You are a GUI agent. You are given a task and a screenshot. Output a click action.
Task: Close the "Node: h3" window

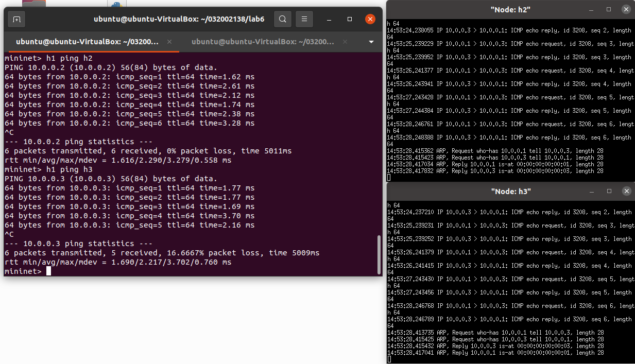(626, 191)
